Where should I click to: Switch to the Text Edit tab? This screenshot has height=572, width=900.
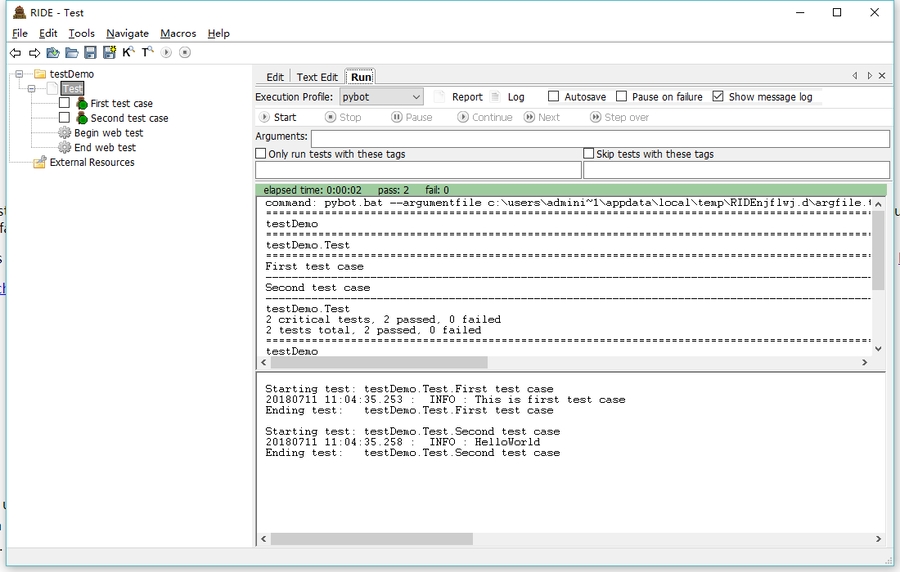317,77
